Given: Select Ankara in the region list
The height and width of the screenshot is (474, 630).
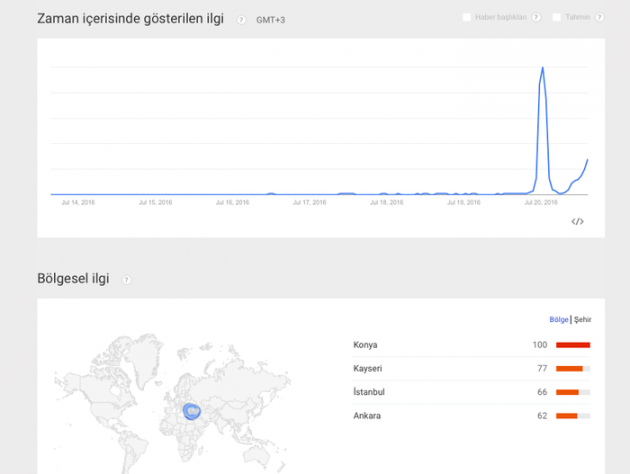Looking at the screenshot, I should click(x=367, y=415).
